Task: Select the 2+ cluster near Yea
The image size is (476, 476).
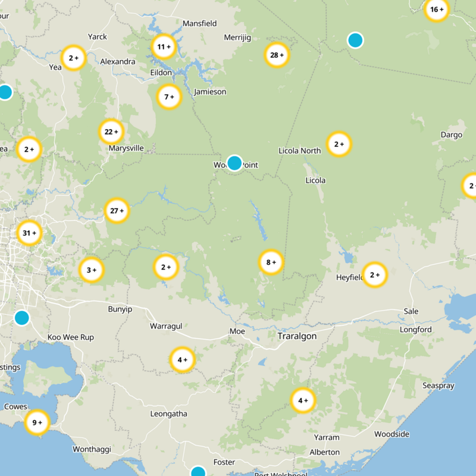Action: pos(74,58)
